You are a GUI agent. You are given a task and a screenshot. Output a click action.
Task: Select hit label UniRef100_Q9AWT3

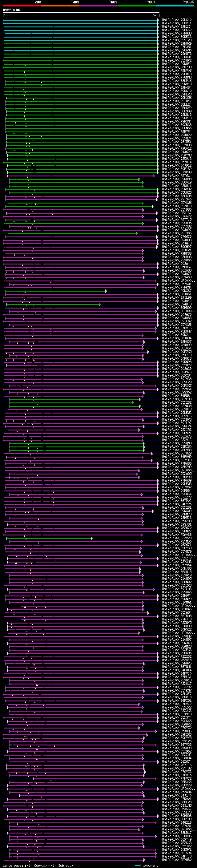click(177, 54)
